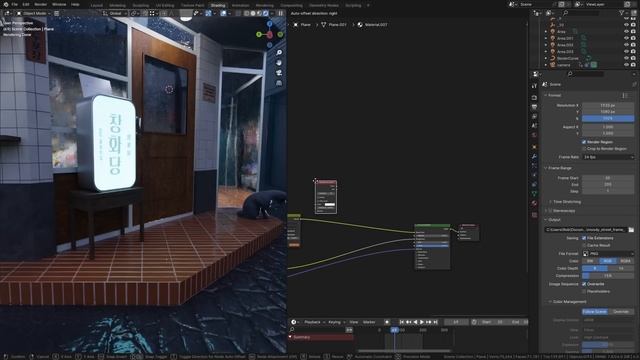Viewport: 640px width, 360px height.
Task: Select the Material Output node header
Action: (x=468, y=225)
